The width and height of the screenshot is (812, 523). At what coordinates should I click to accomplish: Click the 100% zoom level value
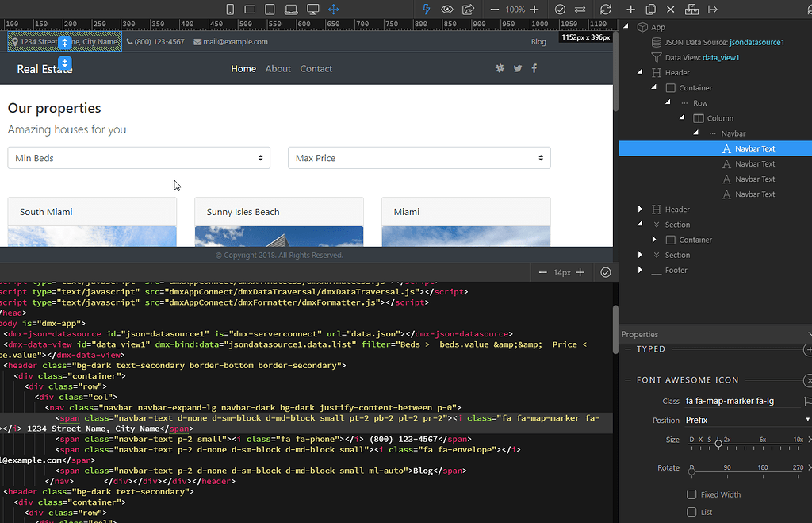tap(515, 10)
